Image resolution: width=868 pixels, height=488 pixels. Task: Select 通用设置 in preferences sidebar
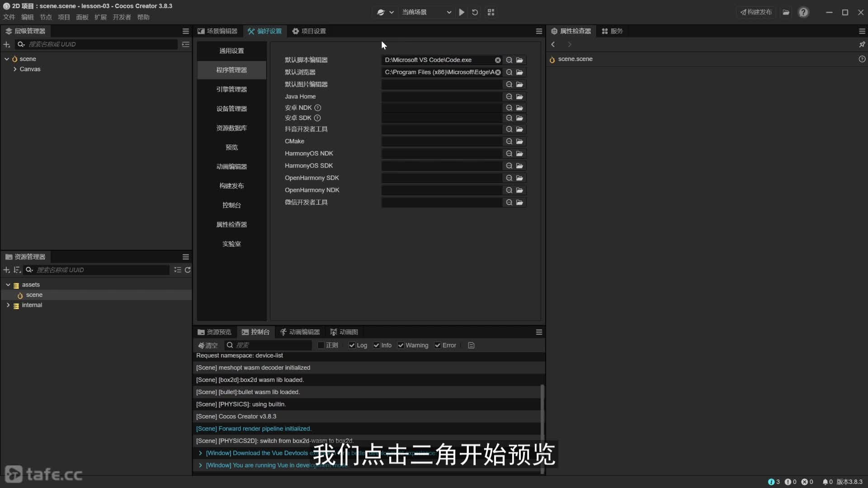tap(231, 51)
